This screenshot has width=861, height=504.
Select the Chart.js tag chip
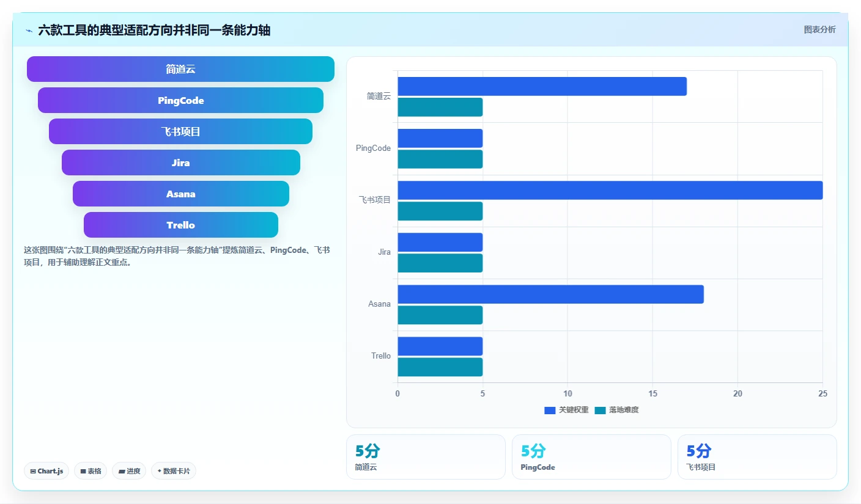[x=46, y=471]
